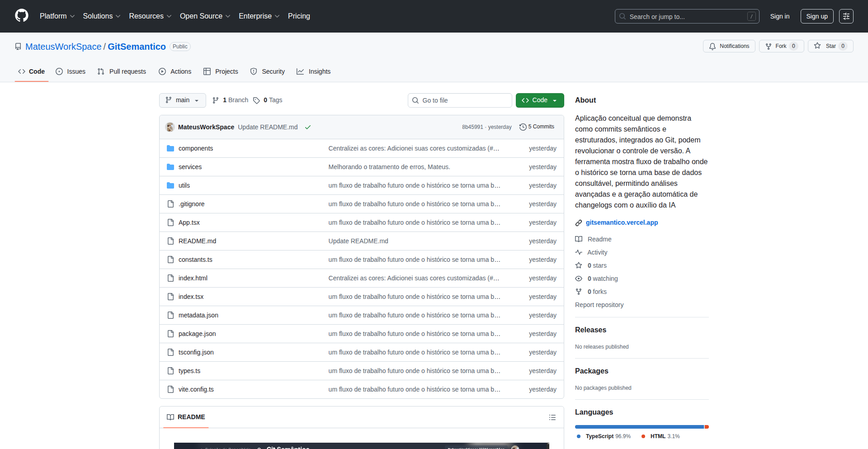Click the MateusWorkSpace avatar thumbnail
Viewport: 868px width, 449px height.
click(x=170, y=127)
